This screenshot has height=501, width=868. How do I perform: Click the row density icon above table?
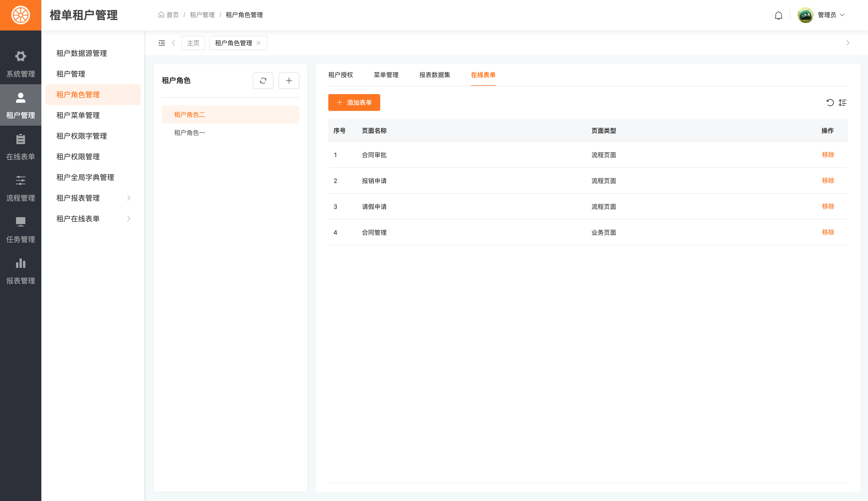pos(843,103)
